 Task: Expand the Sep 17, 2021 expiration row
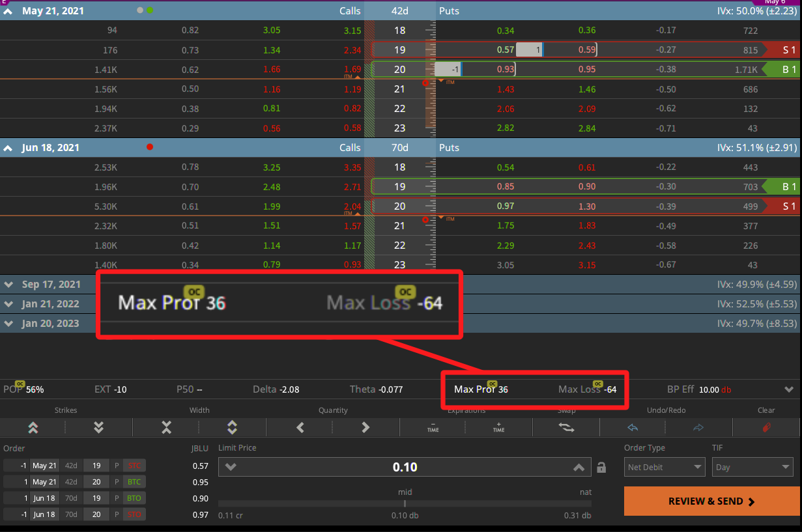tap(8, 284)
